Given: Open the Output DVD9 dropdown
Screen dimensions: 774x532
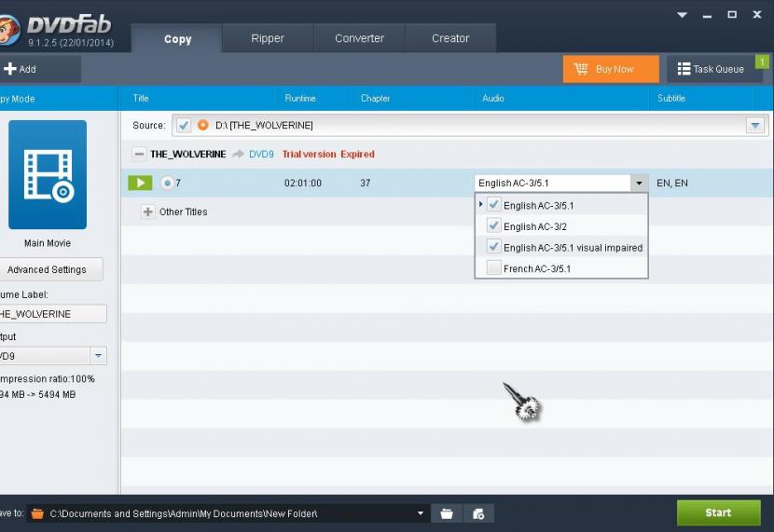Looking at the screenshot, I should click(x=98, y=356).
